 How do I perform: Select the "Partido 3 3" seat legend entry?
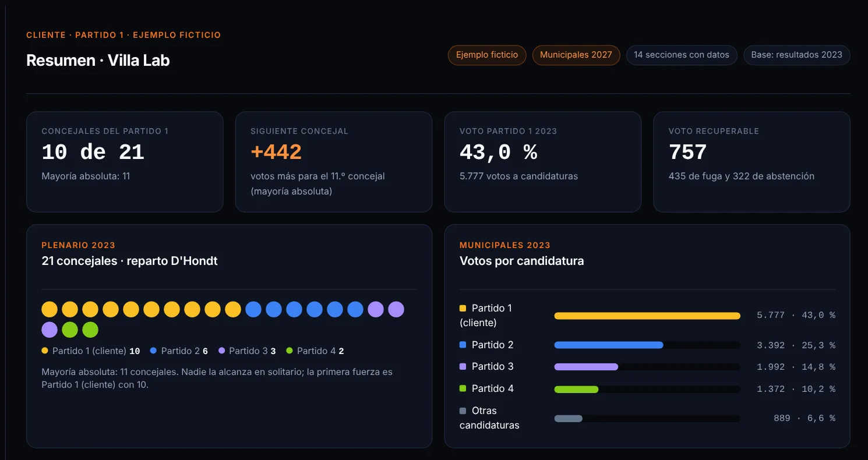[x=247, y=351]
